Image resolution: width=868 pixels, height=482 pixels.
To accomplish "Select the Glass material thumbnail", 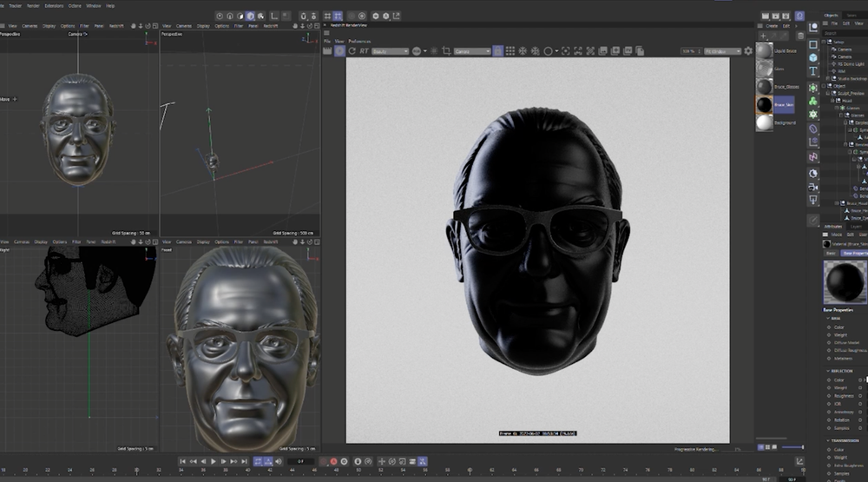I will [x=765, y=69].
